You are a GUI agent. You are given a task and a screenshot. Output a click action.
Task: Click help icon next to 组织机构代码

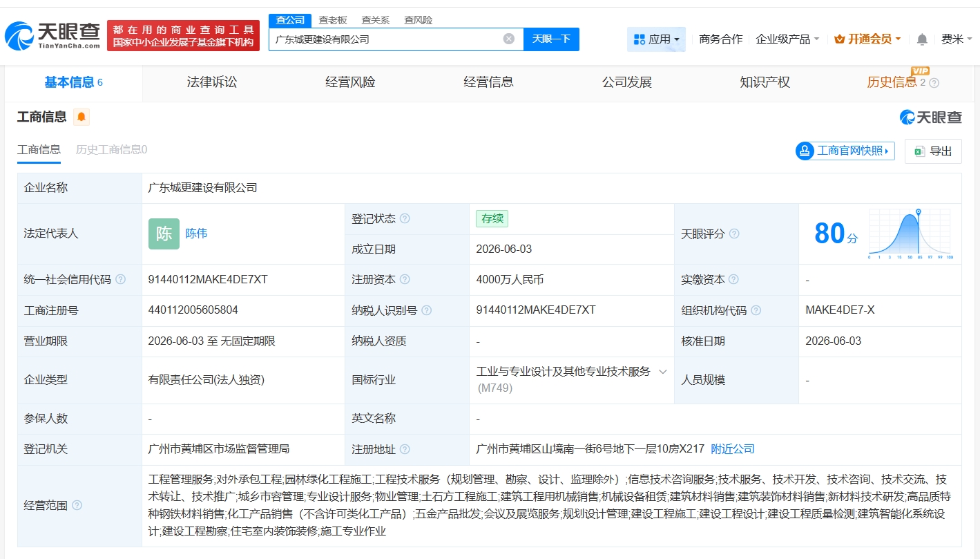(x=756, y=310)
